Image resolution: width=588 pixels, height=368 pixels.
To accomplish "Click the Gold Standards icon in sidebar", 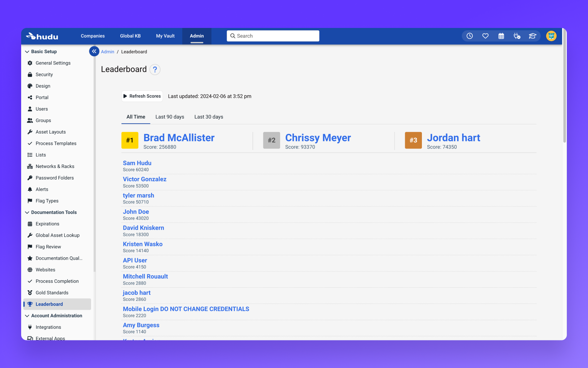I will click(31, 292).
